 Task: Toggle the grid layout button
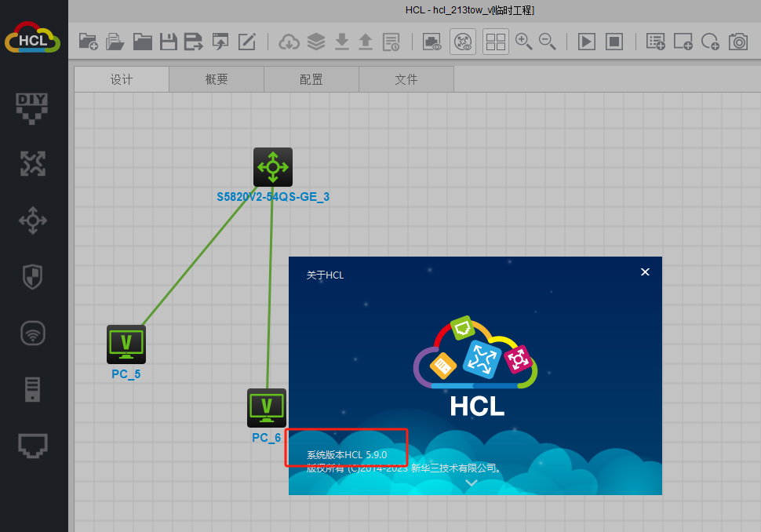click(x=496, y=42)
